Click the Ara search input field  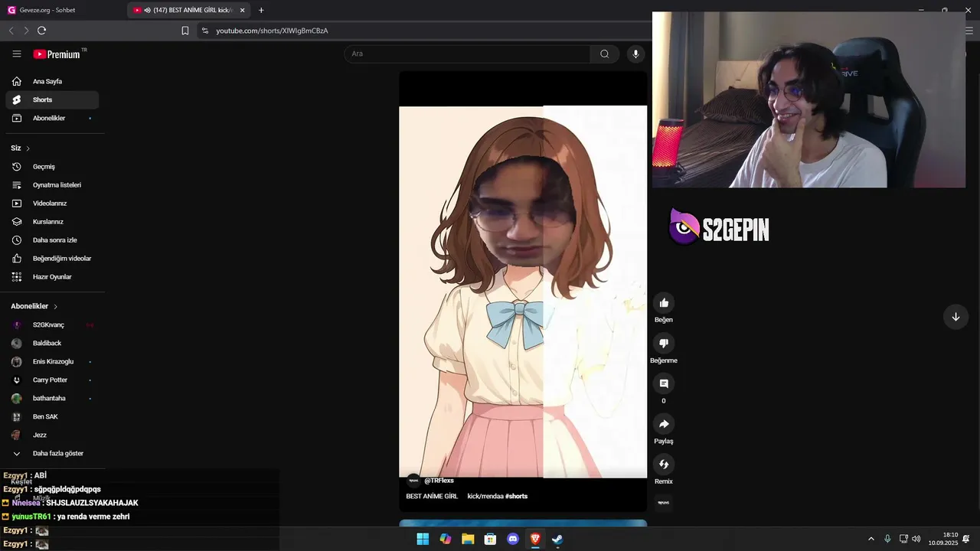pyautogui.click(x=467, y=54)
